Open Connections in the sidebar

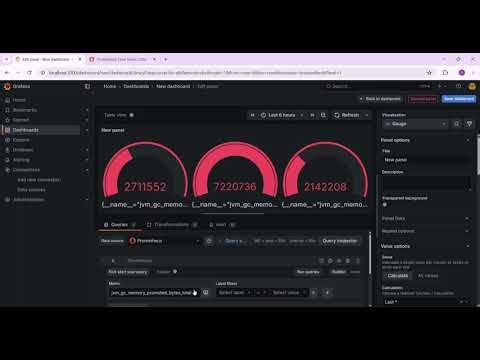pyautogui.click(x=26, y=170)
